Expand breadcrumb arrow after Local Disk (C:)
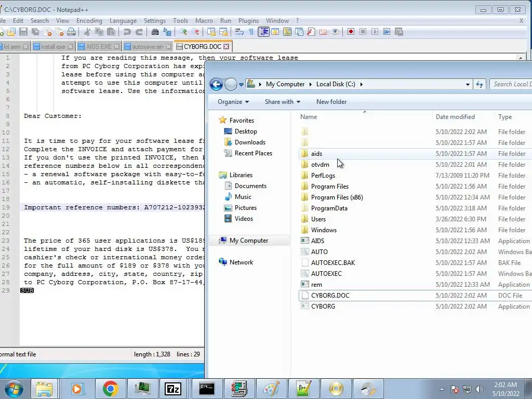Image resolution: width=532 pixels, height=399 pixels. click(362, 84)
